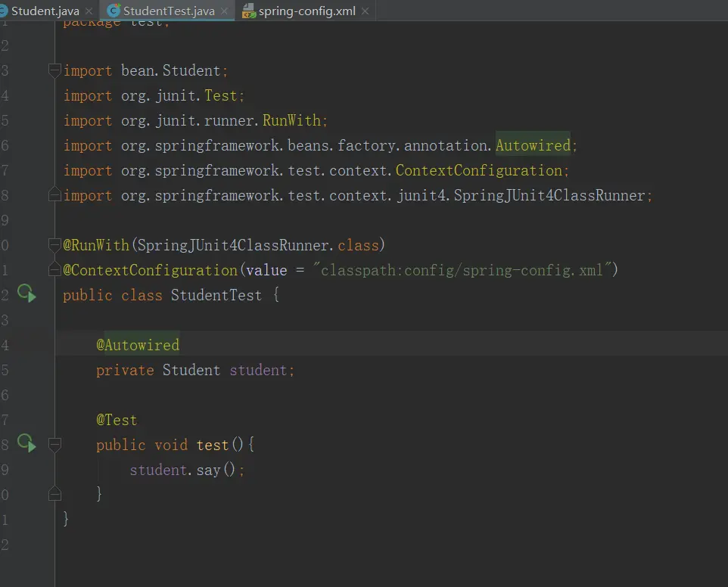Collapse the import block fold marker
Screen dimensions: 728x587
54,70
